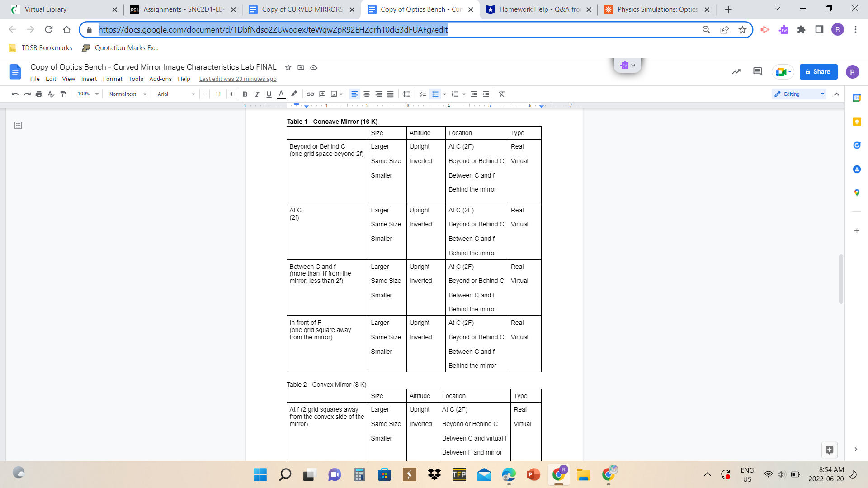Add a comment using the comment icon

(322, 94)
